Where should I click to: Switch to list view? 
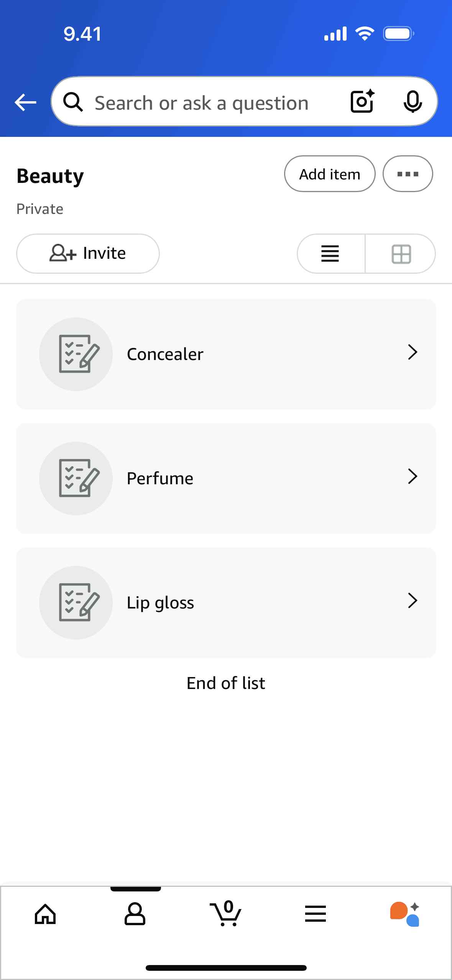pos(330,253)
